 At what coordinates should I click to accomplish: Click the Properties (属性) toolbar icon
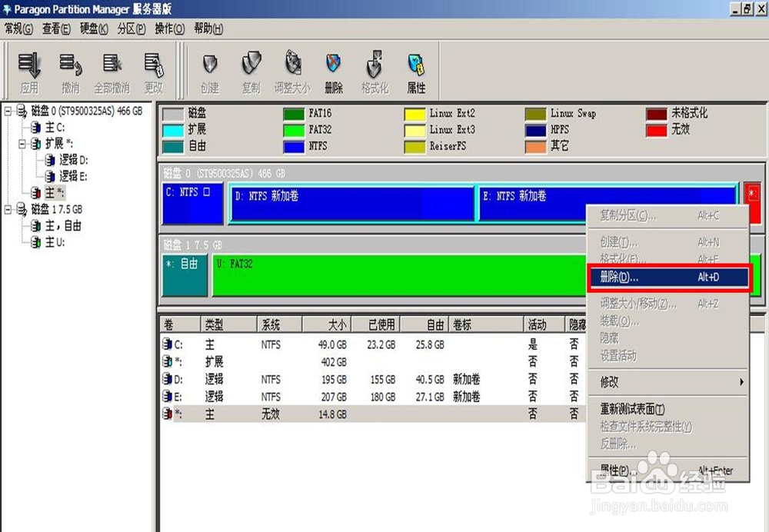tap(416, 71)
